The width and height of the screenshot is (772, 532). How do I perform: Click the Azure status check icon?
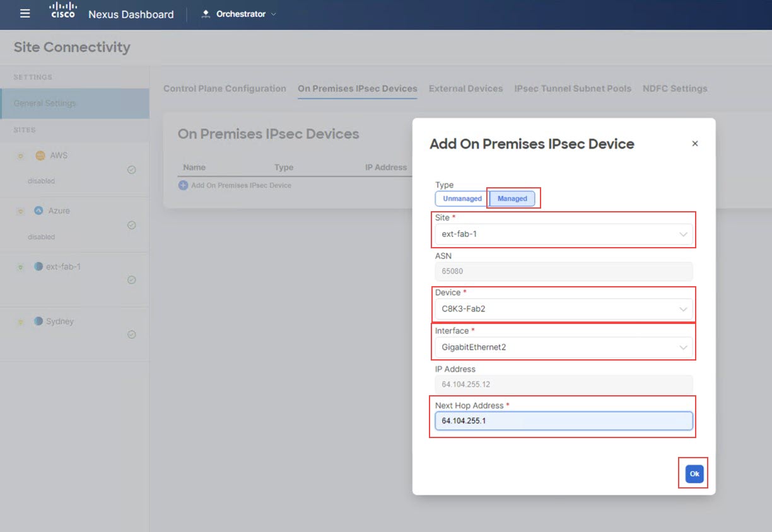point(132,225)
